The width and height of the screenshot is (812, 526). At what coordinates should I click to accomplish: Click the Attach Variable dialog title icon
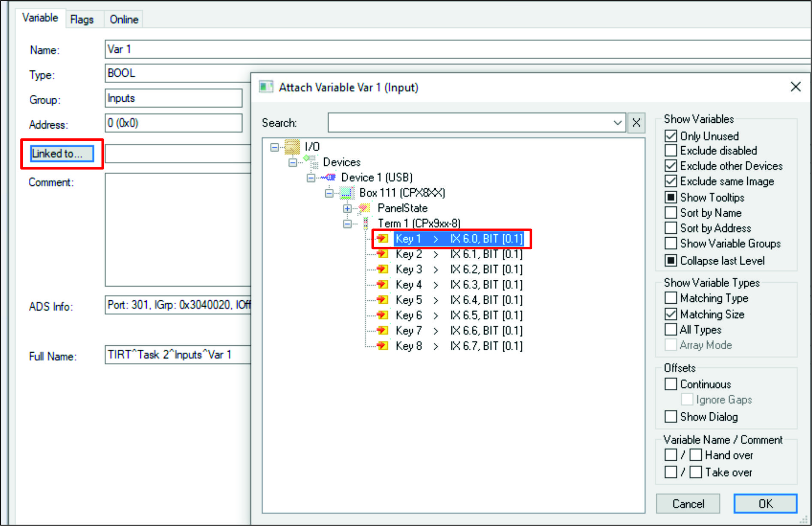pos(266,87)
